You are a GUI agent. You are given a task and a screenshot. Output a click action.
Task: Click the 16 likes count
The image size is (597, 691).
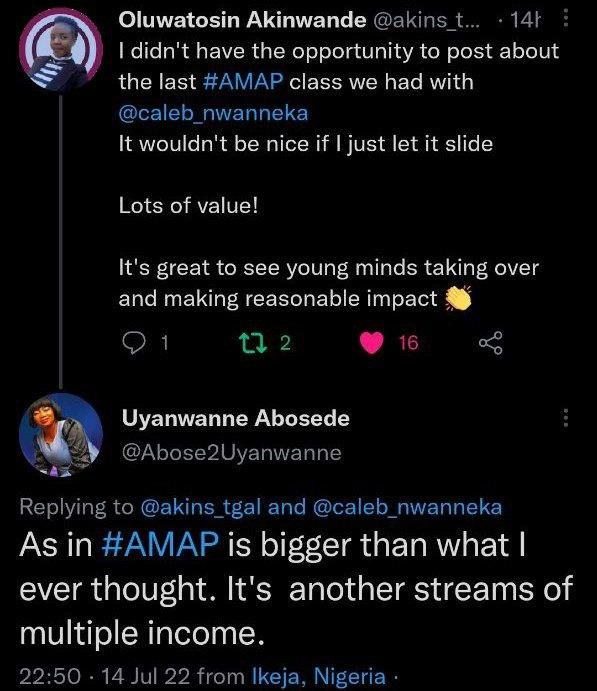pyautogui.click(x=408, y=343)
